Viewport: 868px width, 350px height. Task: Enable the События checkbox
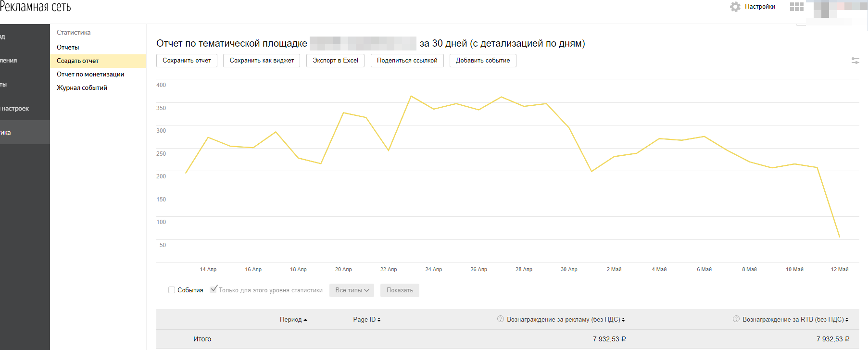[172, 290]
